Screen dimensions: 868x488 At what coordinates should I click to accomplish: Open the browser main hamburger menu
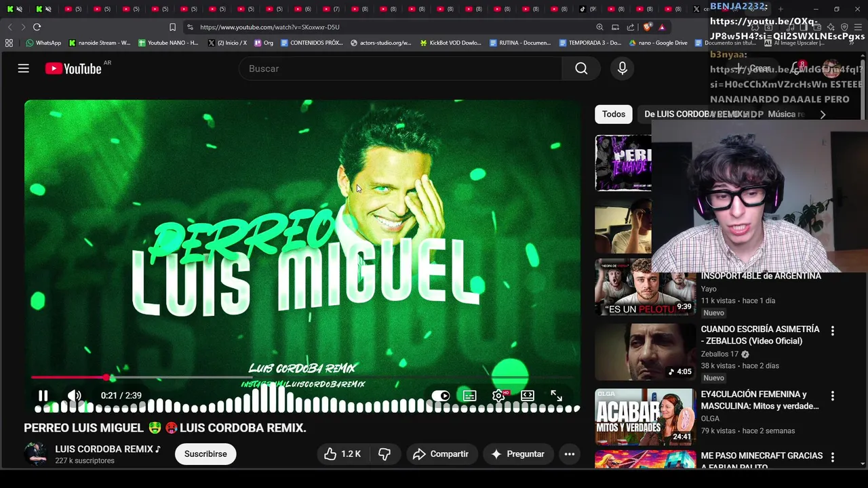(859, 27)
